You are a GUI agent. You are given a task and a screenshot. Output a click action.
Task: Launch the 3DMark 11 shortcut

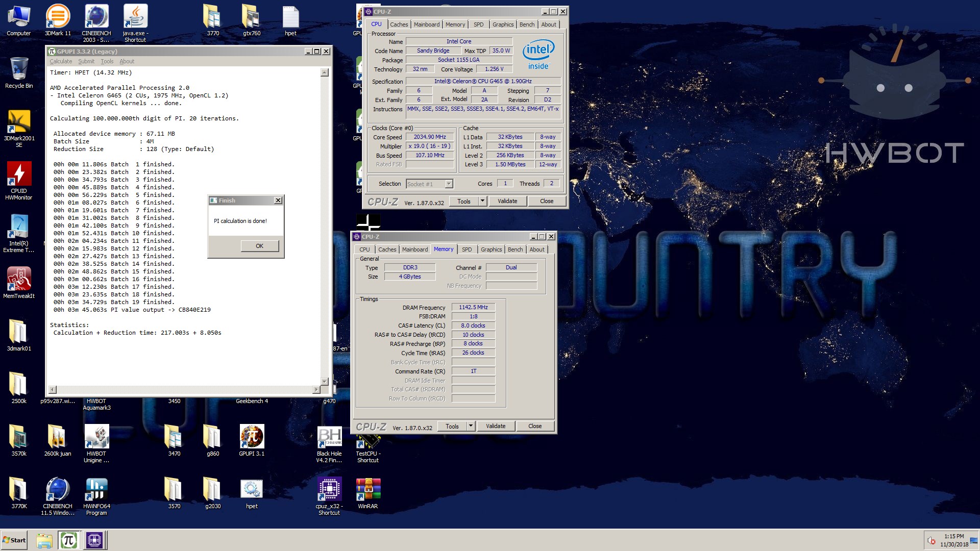coord(58,20)
